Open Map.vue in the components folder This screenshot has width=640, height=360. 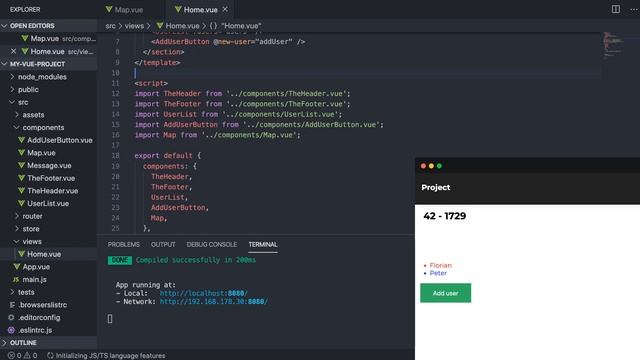tap(41, 153)
